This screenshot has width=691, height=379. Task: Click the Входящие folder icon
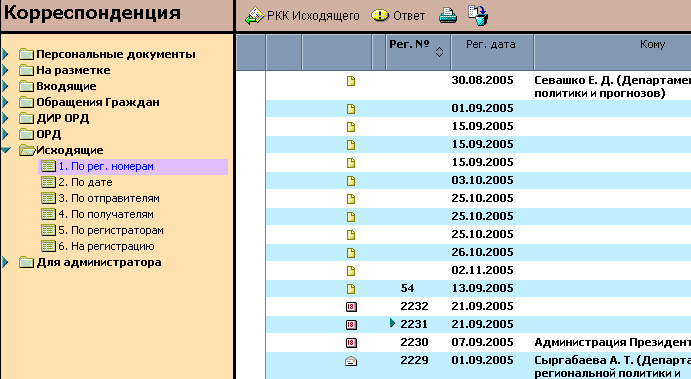pos(26,86)
